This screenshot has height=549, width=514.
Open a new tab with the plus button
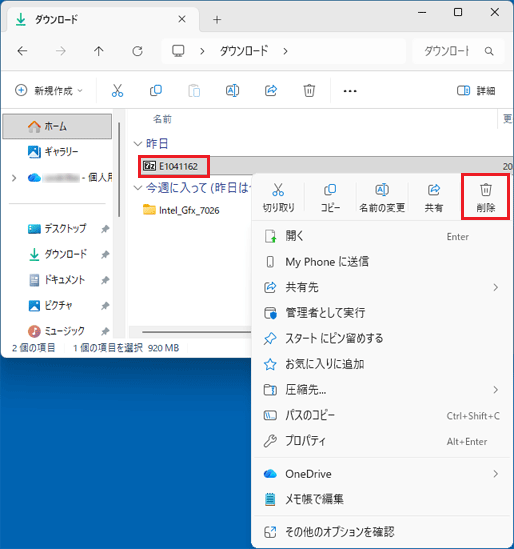pyautogui.click(x=217, y=20)
